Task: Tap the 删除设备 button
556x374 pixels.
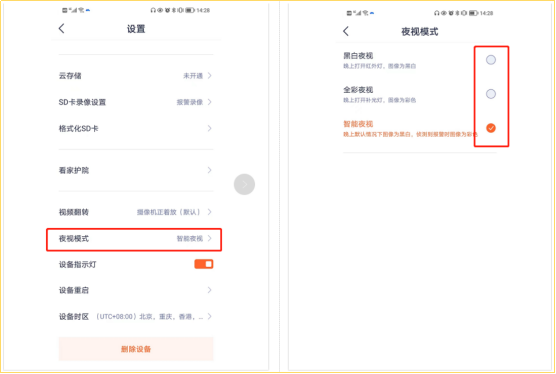Action: click(136, 349)
